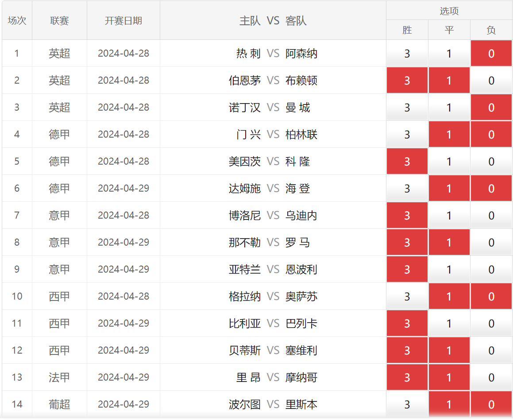
Task: Select loss option 0 for 亚特兰 vs 恩波利
Action: point(491,269)
